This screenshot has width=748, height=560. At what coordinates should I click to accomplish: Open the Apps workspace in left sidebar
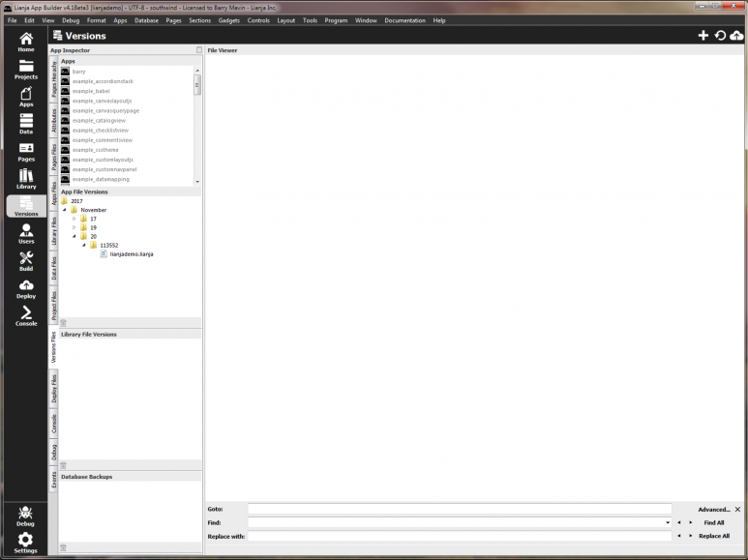[x=26, y=97]
